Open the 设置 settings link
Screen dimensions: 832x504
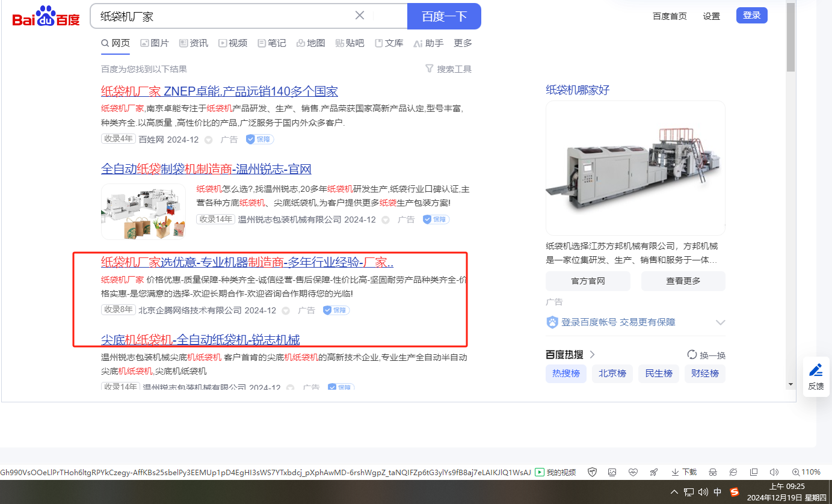click(712, 16)
